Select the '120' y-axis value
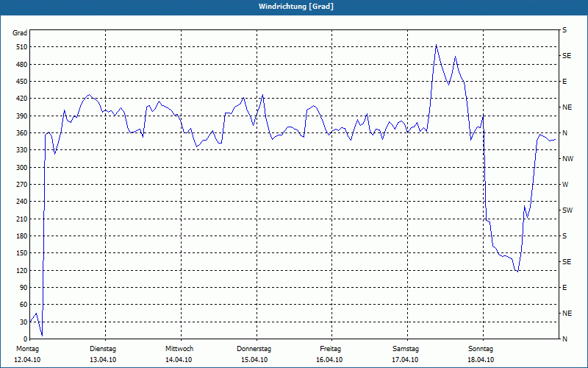Image resolution: width=588 pixels, height=368 pixels. click(22, 270)
